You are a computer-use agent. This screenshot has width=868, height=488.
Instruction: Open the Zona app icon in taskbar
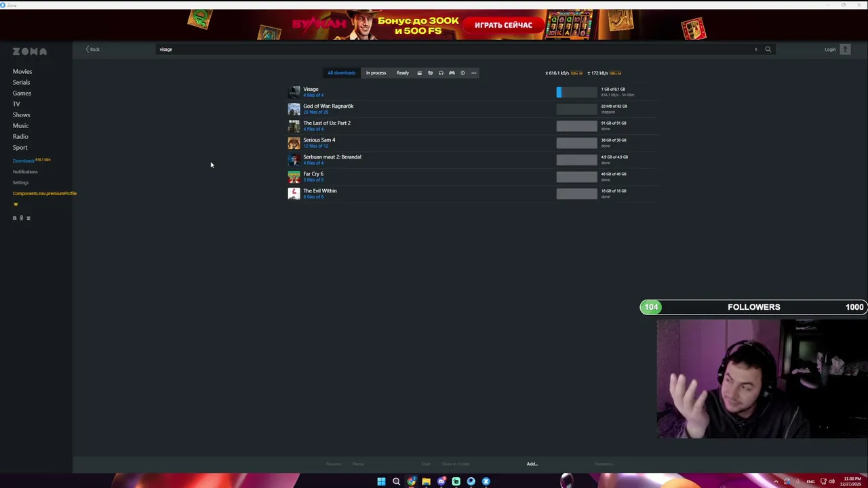(x=486, y=482)
